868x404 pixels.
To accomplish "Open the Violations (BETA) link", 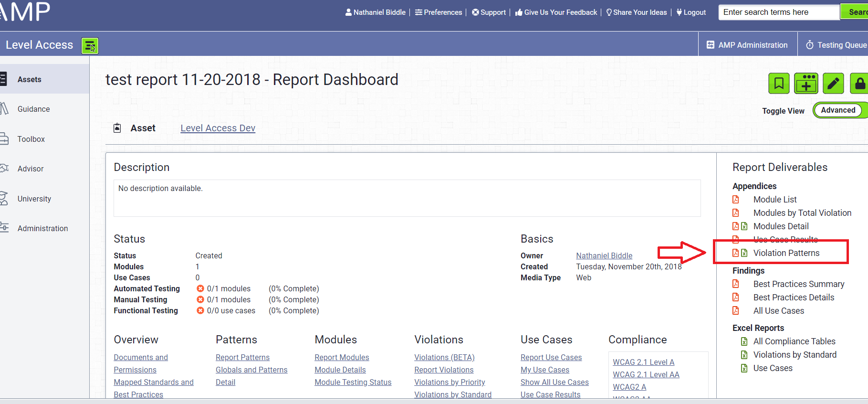I will (x=444, y=357).
